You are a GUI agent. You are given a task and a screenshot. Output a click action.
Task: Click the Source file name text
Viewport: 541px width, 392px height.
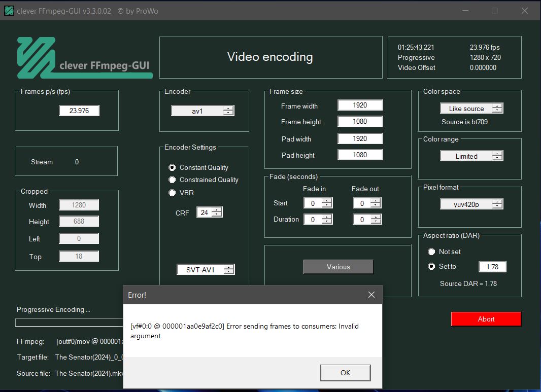click(x=89, y=373)
